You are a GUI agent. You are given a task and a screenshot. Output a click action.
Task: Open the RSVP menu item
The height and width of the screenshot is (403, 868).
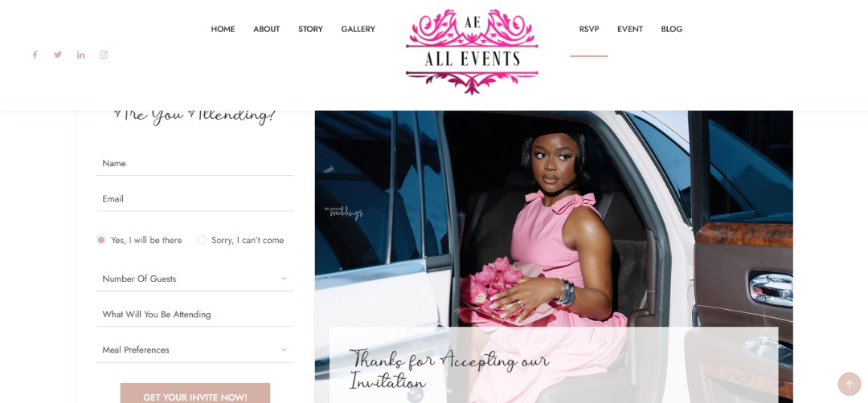click(589, 29)
